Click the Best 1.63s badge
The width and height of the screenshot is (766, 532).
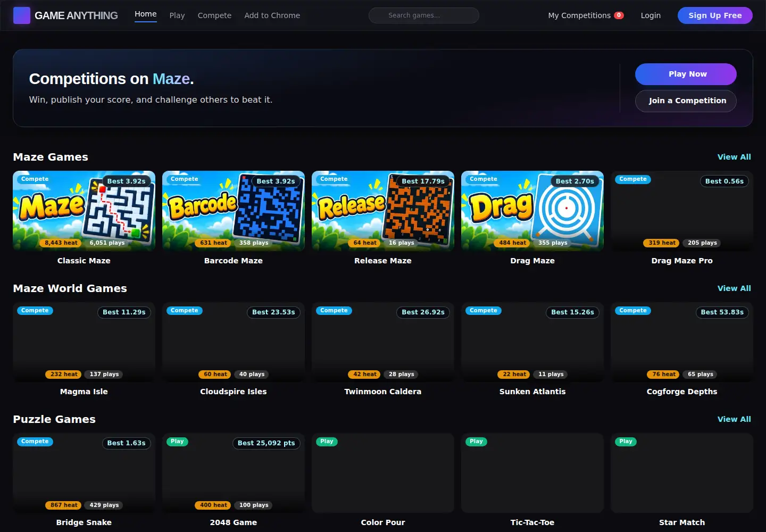click(126, 443)
